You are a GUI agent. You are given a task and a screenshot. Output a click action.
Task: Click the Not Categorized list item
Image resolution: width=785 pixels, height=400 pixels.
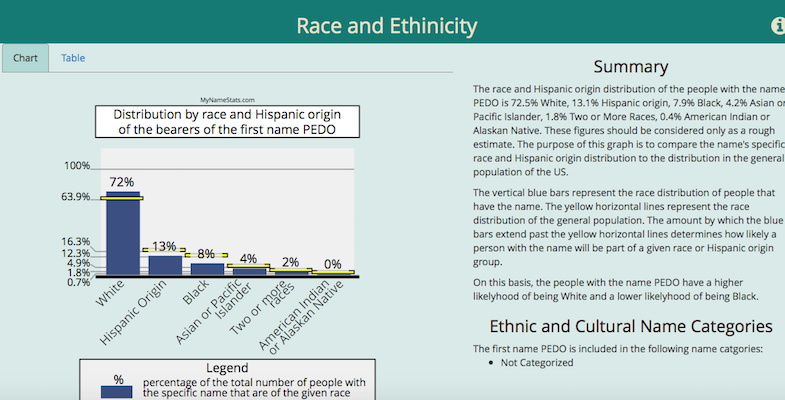(x=537, y=362)
